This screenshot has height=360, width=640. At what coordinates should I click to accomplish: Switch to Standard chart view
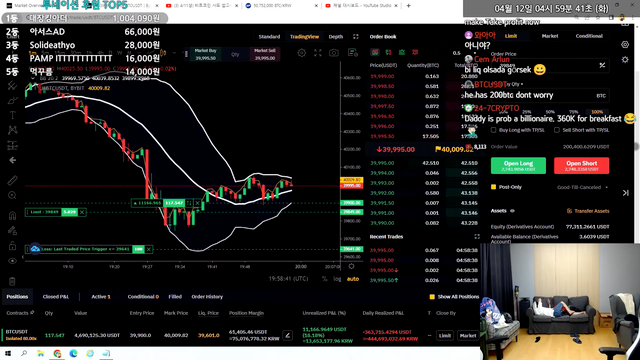[269, 37]
